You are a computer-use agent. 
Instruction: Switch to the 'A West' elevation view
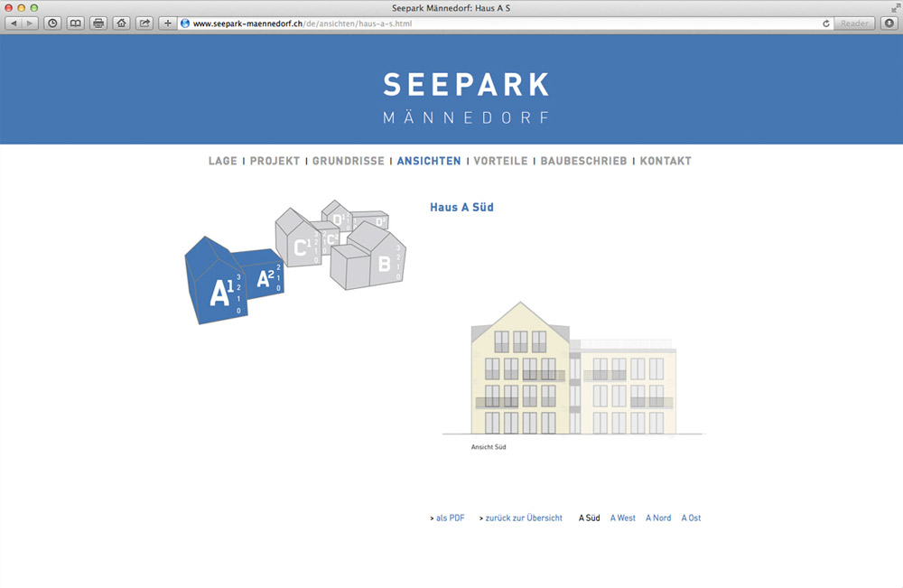tap(623, 518)
